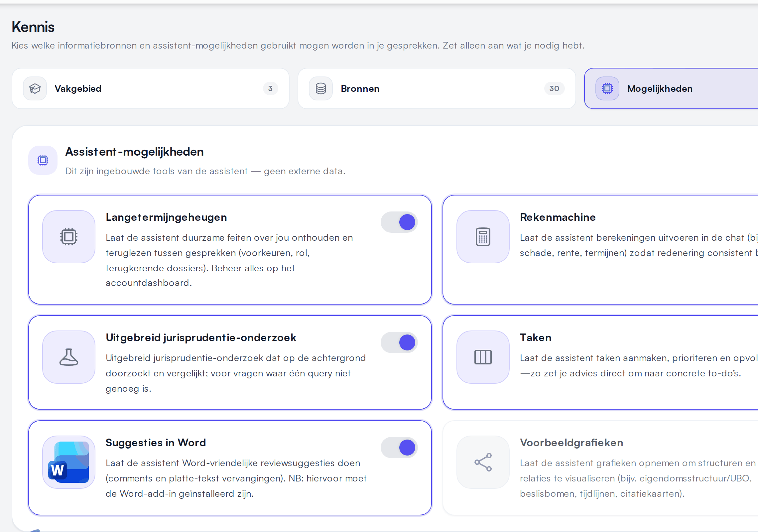Click the Langetermijngeheugen chip icon

click(69, 237)
